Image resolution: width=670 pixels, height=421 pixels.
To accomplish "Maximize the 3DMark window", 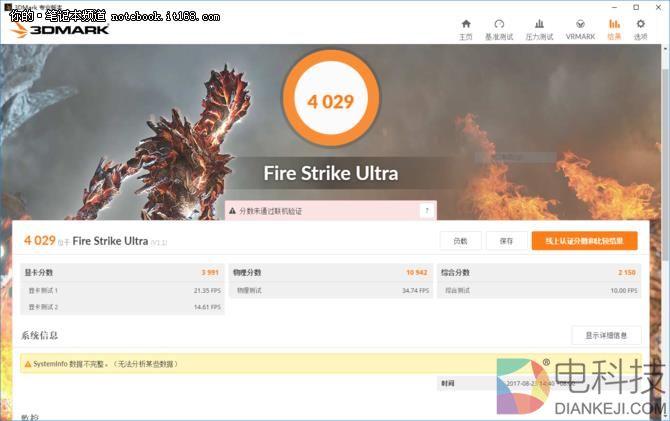I will (636, 7).
